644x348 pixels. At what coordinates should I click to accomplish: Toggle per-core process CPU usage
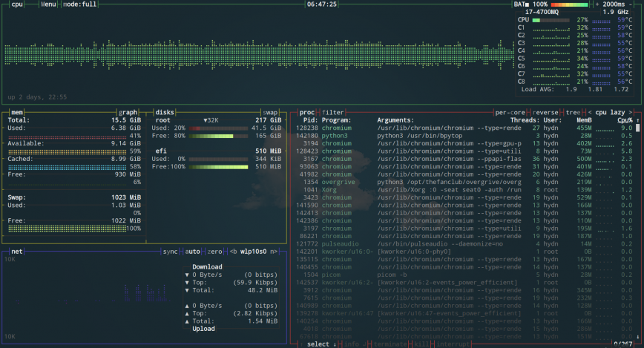click(x=510, y=112)
